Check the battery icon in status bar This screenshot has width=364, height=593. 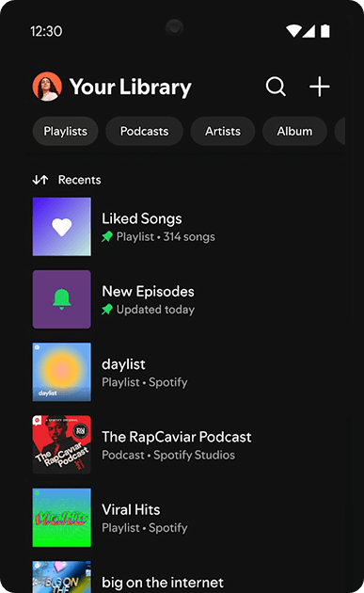point(325,31)
